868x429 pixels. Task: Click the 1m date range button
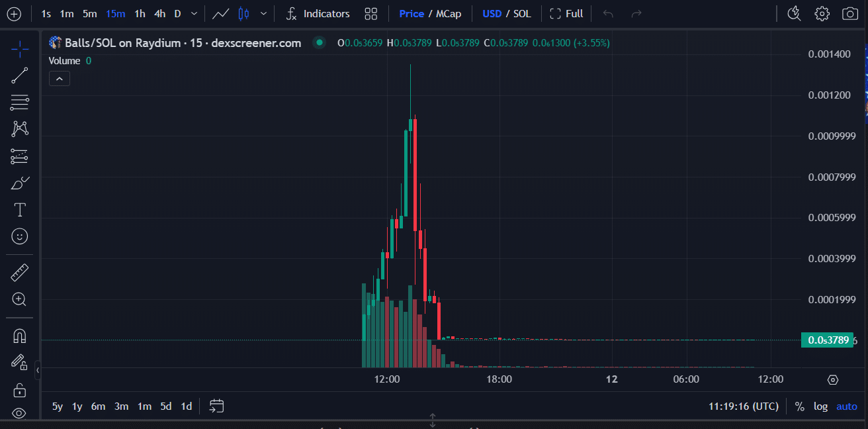pyautogui.click(x=144, y=406)
